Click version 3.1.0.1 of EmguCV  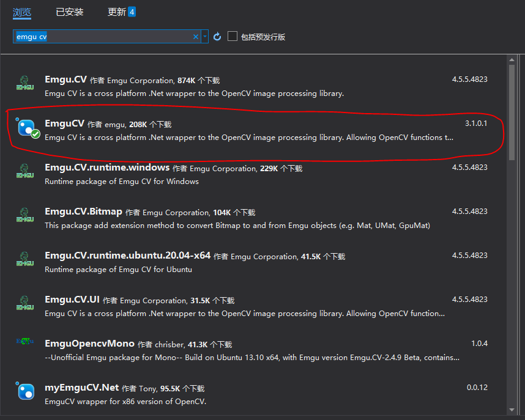point(476,123)
